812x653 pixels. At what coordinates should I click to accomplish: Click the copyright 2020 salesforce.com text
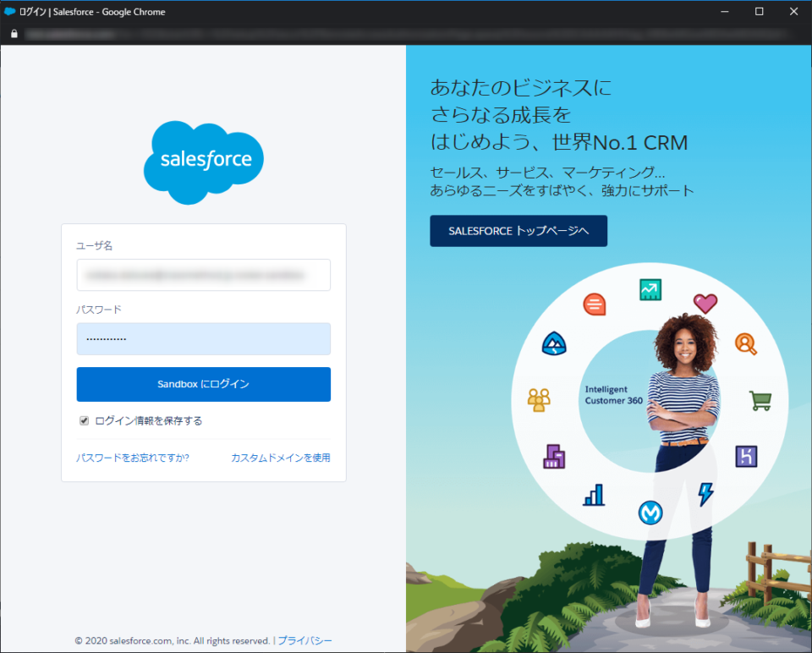[173, 641]
